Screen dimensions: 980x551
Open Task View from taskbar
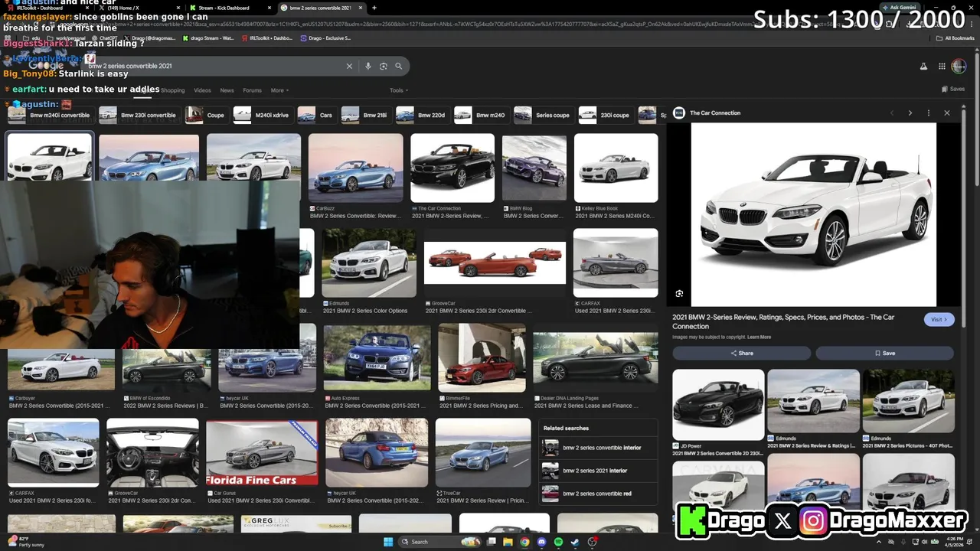492,542
